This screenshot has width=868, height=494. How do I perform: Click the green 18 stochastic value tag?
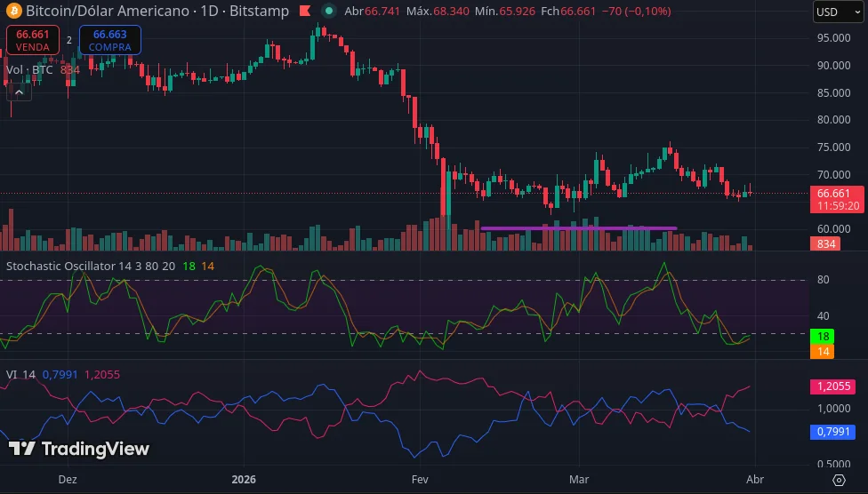click(x=823, y=338)
